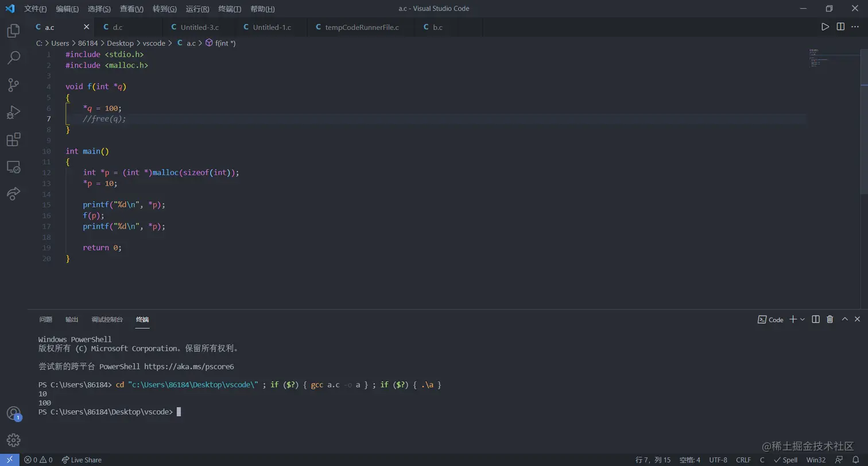The width and height of the screenshot is (868, 466).
Task: Open the https://aka.ms/pscore6 link in terminal
Action: [x=189, y=367]
